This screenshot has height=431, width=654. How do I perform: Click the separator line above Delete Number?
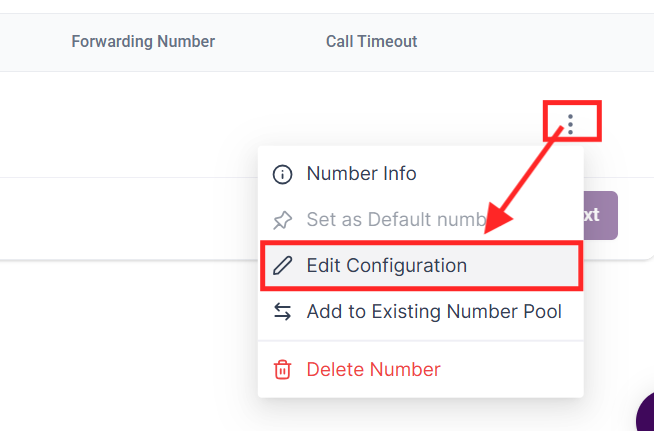(x=420, y=341)
